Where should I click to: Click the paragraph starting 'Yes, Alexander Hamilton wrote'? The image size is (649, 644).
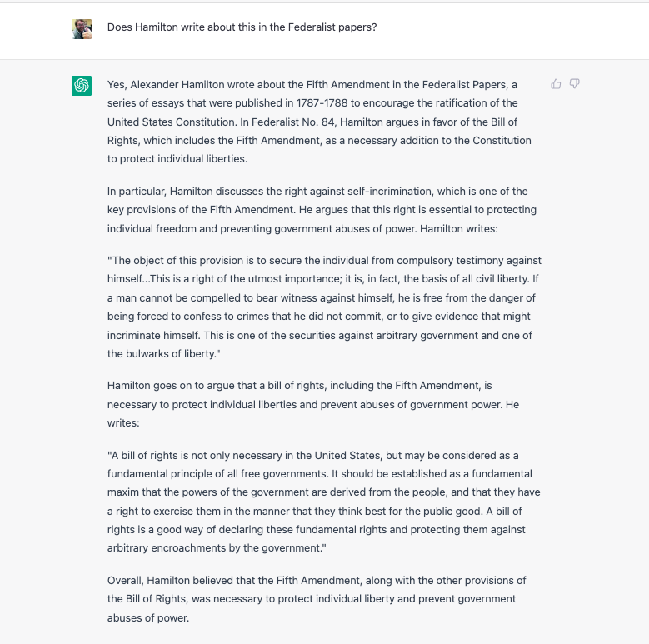pos(319,122)
